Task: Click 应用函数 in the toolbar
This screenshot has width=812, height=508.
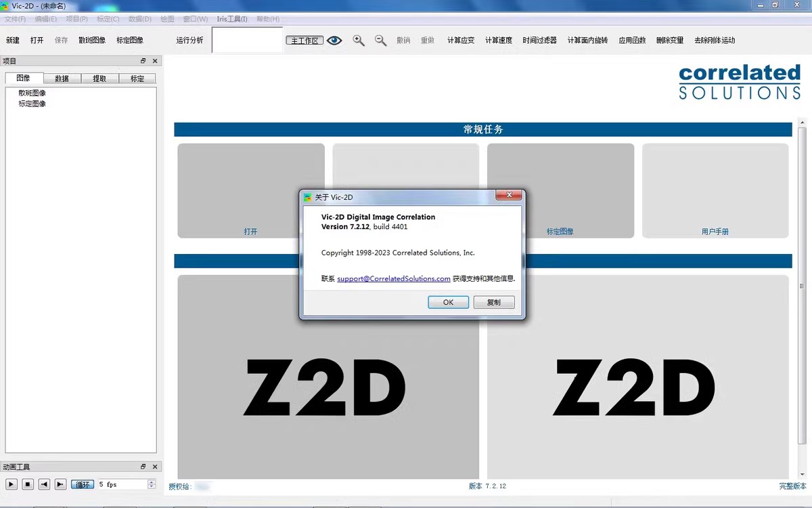Action: (633, 41)
